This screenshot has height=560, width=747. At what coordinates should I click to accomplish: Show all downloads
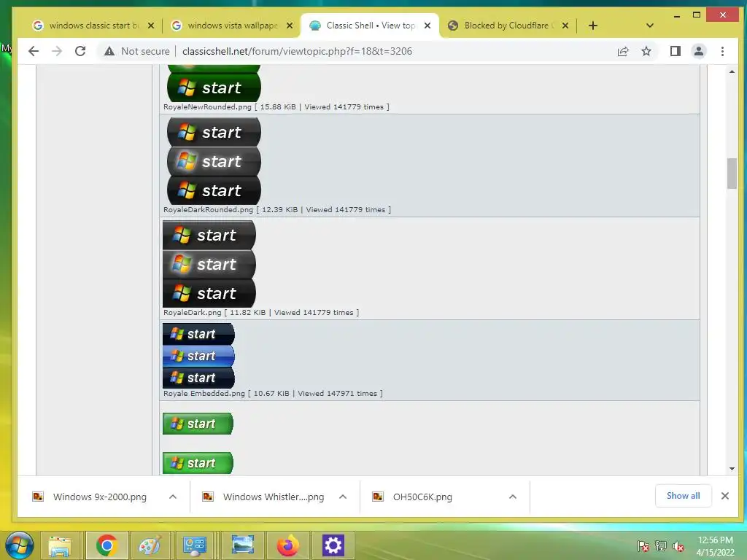683,496
